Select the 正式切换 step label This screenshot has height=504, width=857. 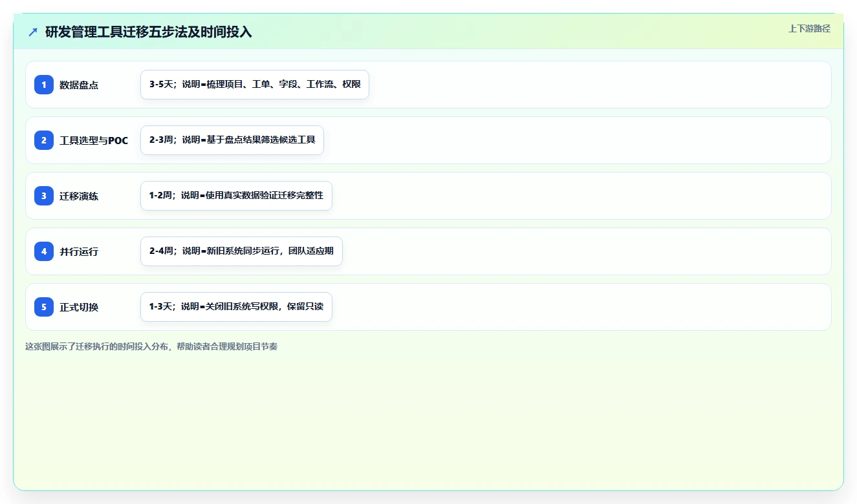point(79,307)
